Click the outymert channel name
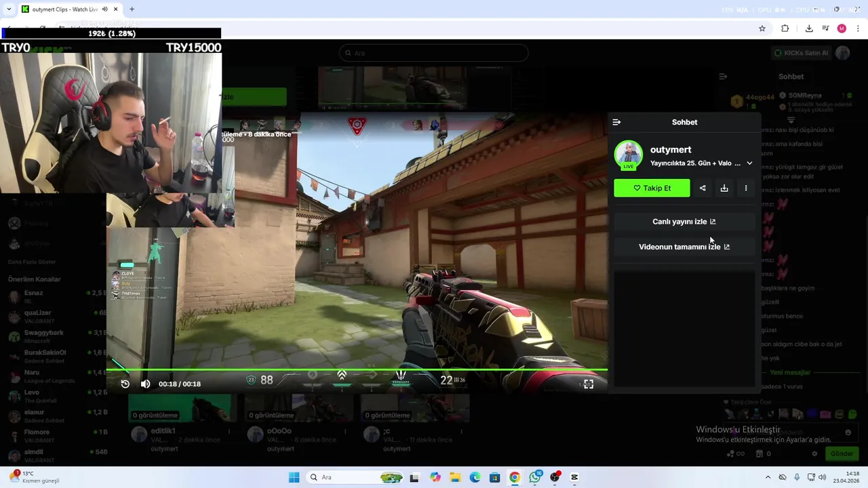 point(671,150)
